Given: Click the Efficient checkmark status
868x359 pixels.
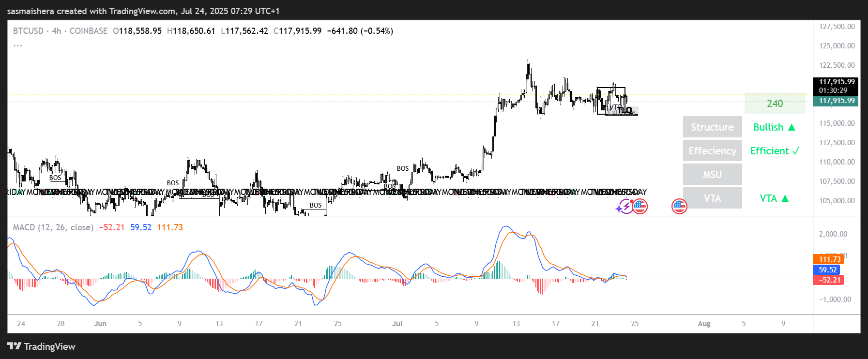Looking at the screenshot, I should point(774,151).
